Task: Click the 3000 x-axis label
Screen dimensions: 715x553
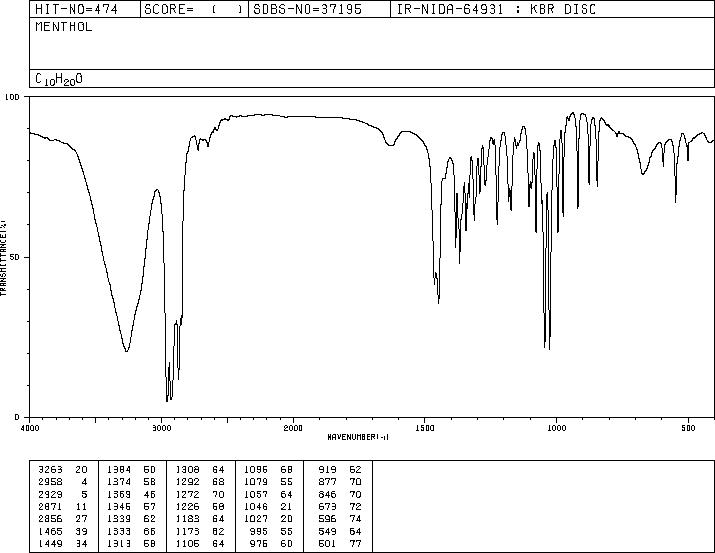Action: click(x=161, y=428)
